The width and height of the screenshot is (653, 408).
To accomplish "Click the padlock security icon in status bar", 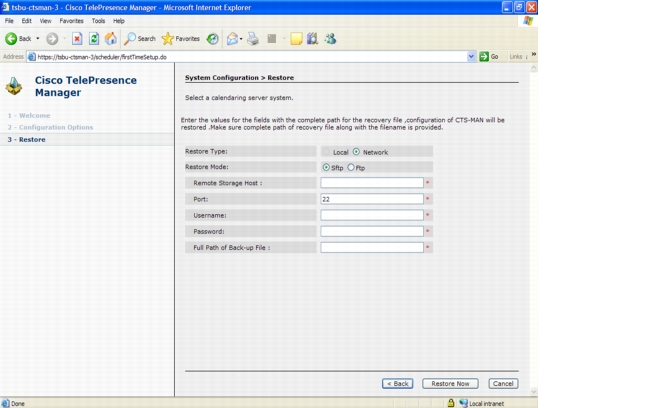I will 451,403.
